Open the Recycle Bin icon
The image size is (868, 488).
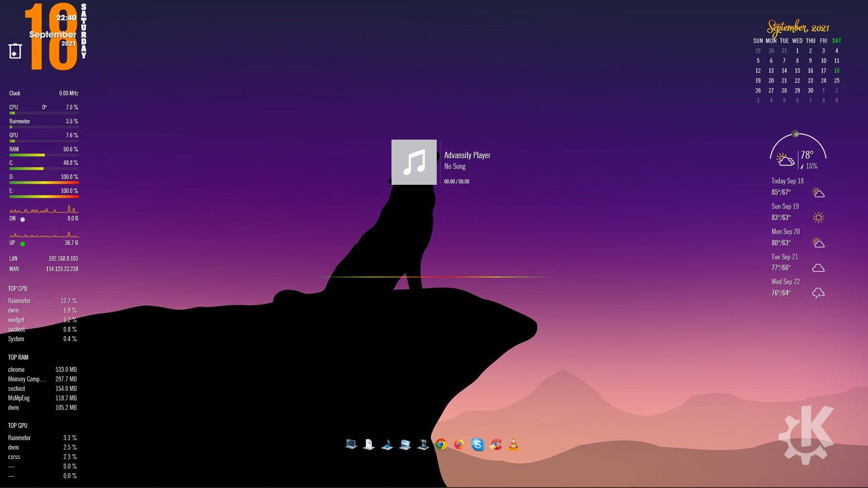pos(15,51)
